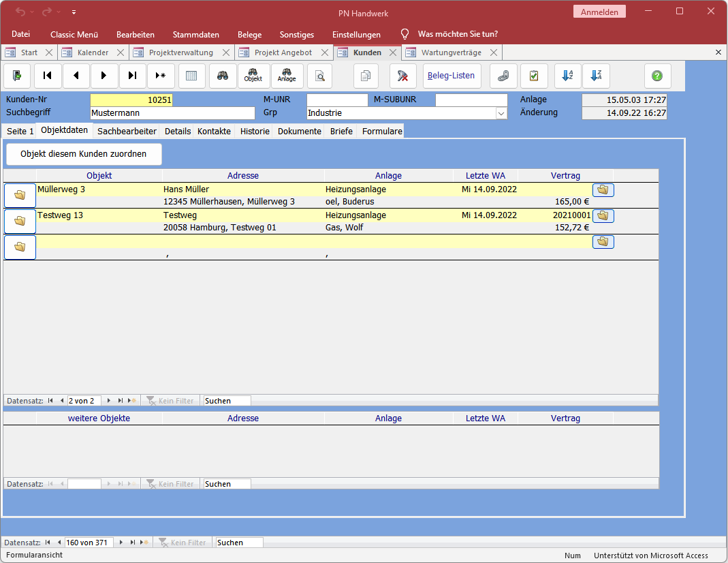Switch to the Sachbearbeiter tab
The width and height of the screenshot is (728, 563).
[x=127, y=131]
